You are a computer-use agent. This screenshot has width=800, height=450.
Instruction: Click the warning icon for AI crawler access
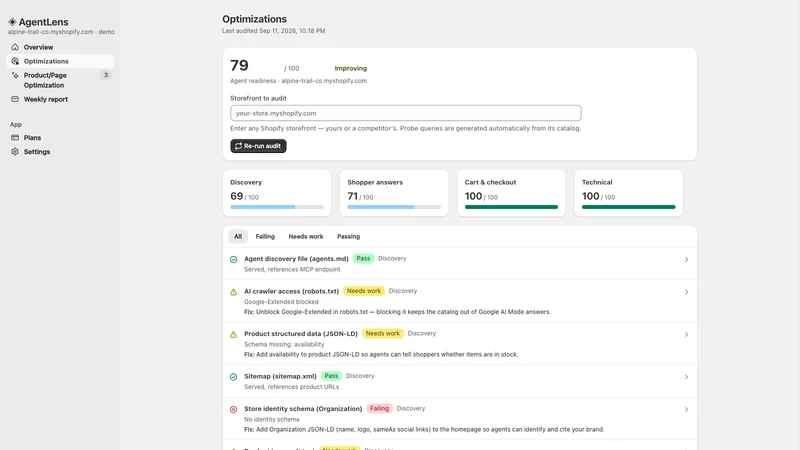[x=233, y=292]
